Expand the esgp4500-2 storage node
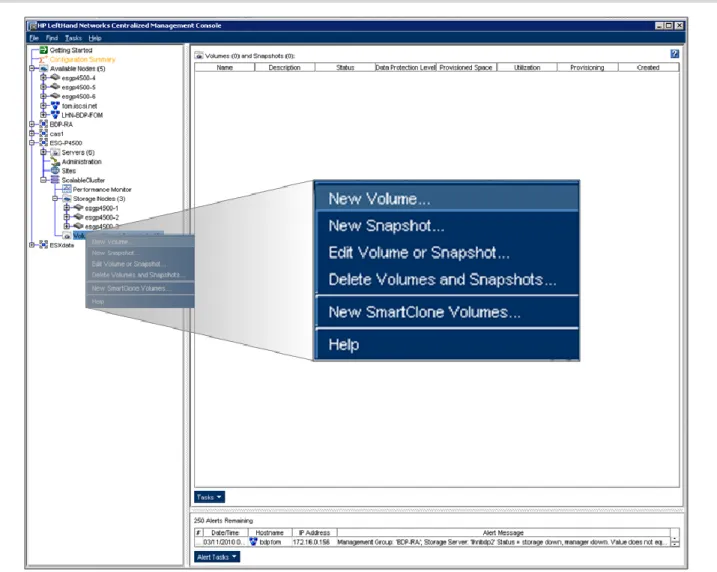 pyautogui.click(x=67, y=217)
